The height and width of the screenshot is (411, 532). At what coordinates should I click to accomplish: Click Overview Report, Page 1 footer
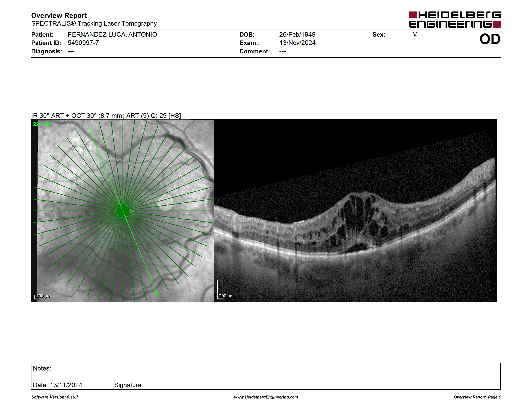click(x=477, y=397)
